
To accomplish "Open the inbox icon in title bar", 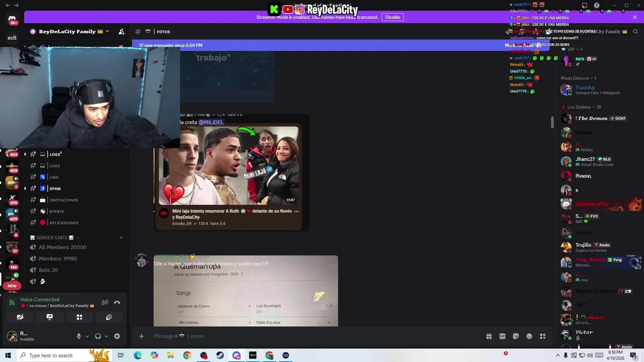I will (x=584, y=6).
